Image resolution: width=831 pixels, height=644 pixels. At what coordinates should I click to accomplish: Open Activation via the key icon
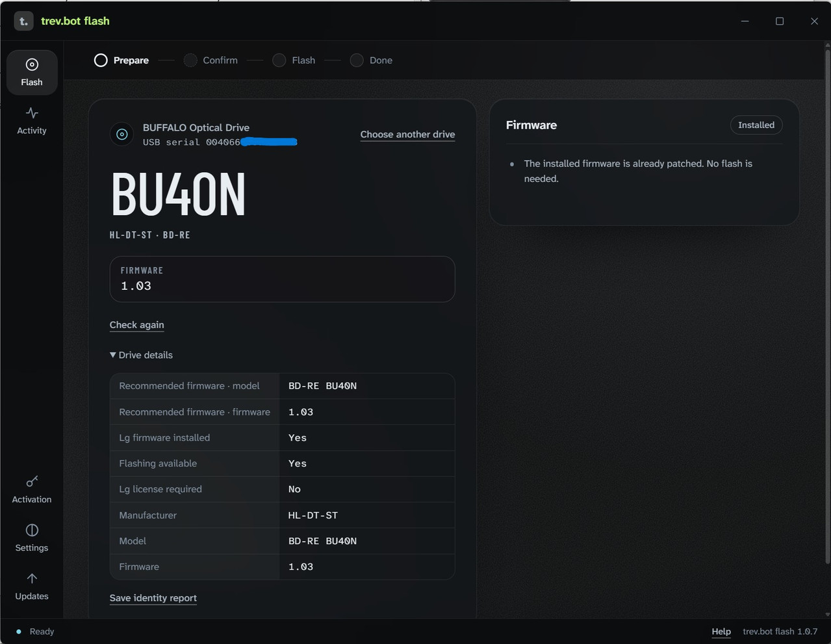click(32, 482)
